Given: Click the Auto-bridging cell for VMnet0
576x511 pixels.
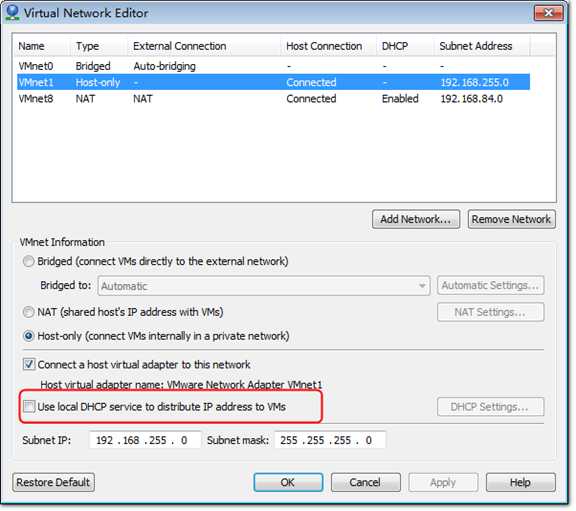Looking at the screenshot, I should coord(164,66).
